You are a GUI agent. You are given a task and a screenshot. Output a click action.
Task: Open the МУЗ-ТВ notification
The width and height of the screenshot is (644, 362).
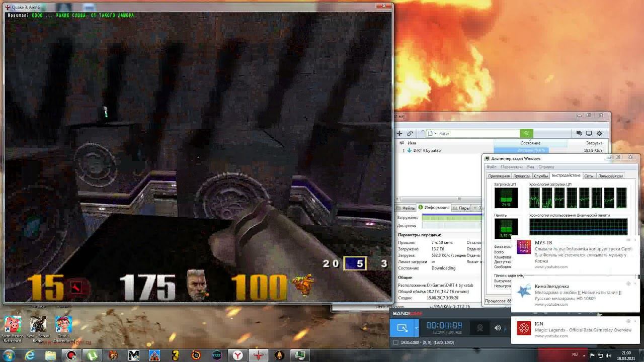point(575,254)
